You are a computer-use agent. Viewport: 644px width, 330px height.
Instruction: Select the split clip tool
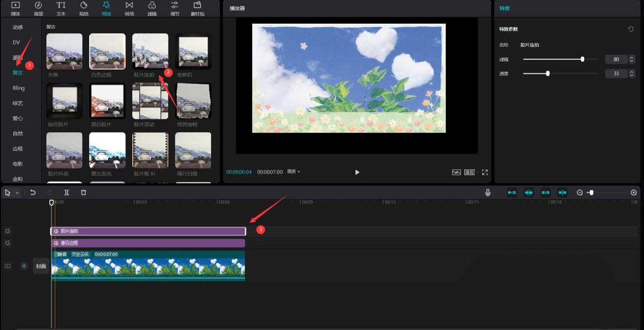pyautogui.click(x=67, y=192)
